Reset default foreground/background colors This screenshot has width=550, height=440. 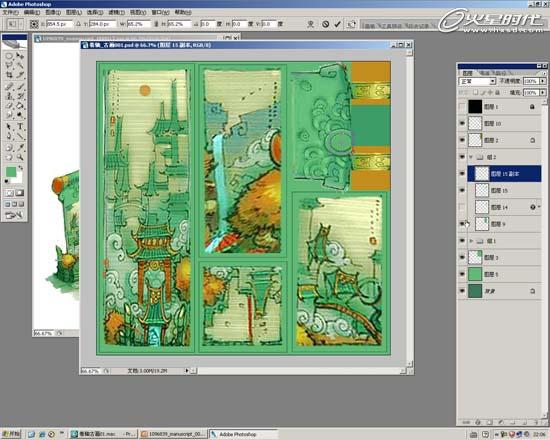7,181
